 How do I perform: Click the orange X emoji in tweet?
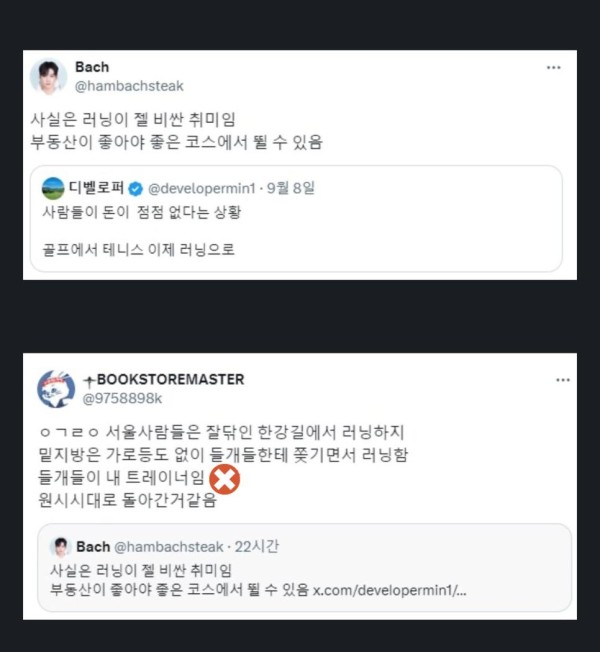[225, 479]
